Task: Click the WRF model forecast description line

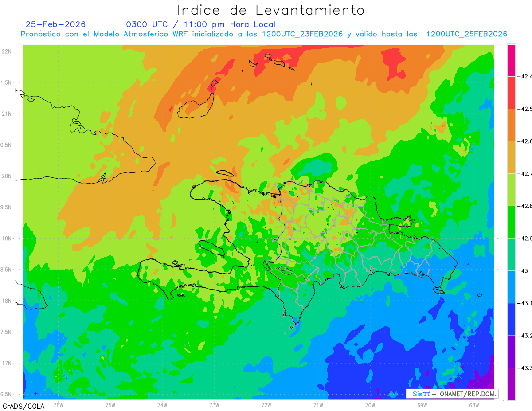Action: click(264, 34)
